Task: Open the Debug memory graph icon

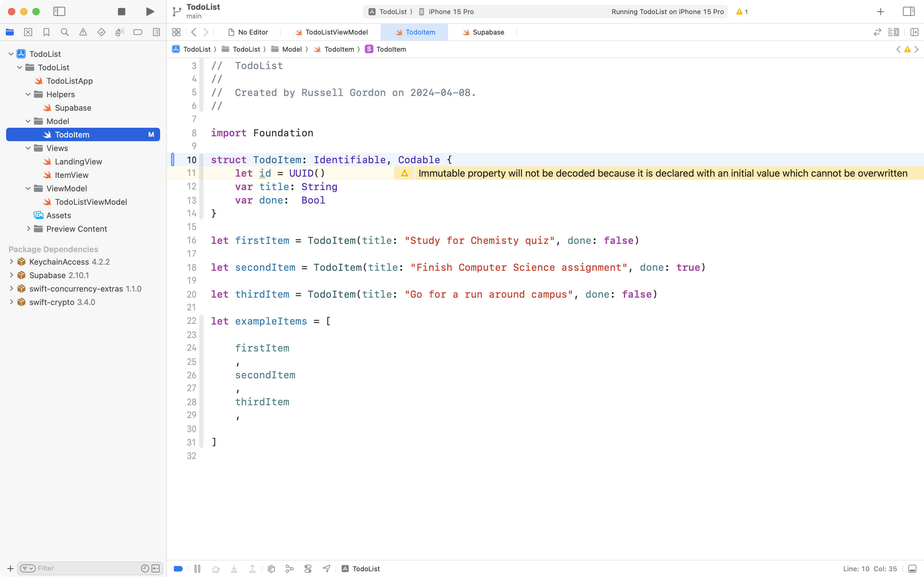Action: click(290, 568)
